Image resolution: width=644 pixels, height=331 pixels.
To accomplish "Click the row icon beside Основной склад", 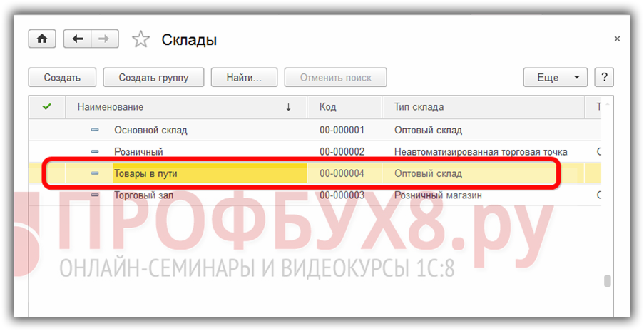I will click(x=95, y=131).
